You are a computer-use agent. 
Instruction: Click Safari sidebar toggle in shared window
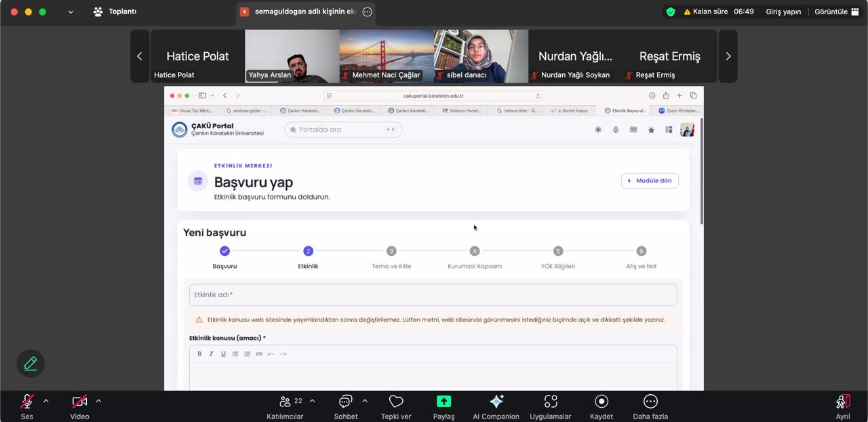202,96
